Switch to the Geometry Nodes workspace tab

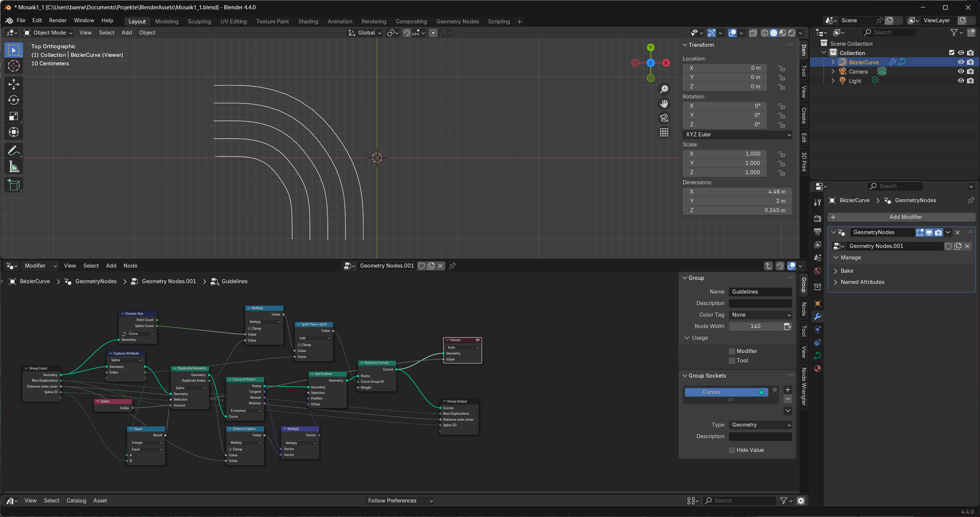click(457, 21)
